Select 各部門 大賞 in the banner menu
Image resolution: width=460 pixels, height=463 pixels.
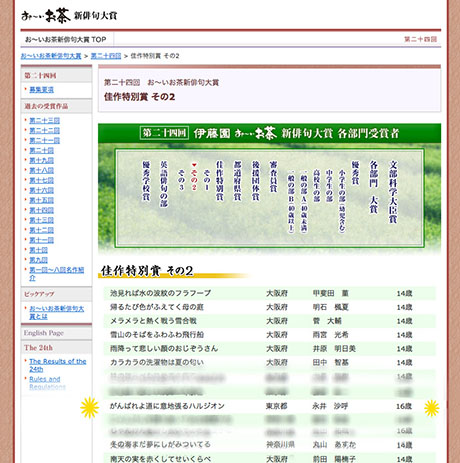(x=374, y=187)
